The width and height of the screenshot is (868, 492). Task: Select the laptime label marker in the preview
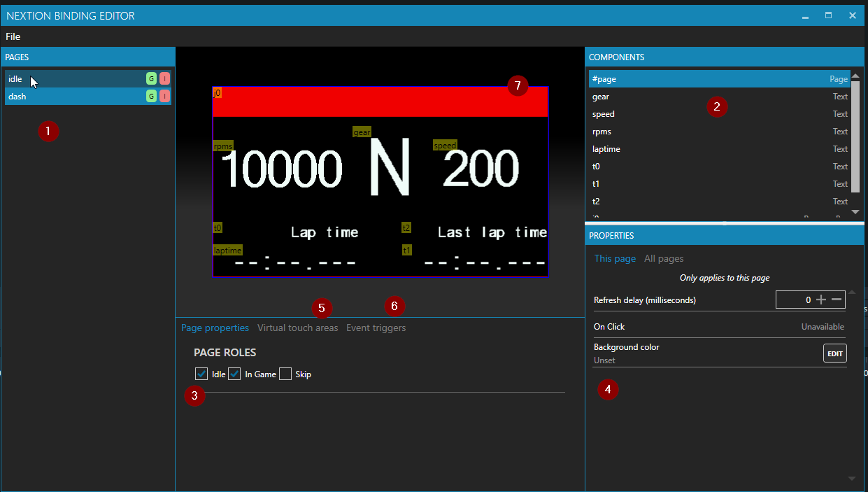tap(227, 250)
